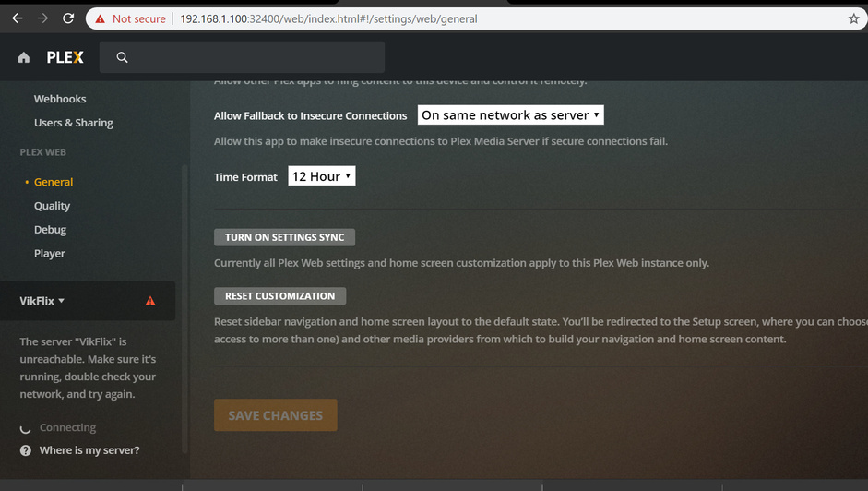The image size is (868, 491).
Task: Click the Allow Fallback to Insecure Connections label
Action: 311,115
